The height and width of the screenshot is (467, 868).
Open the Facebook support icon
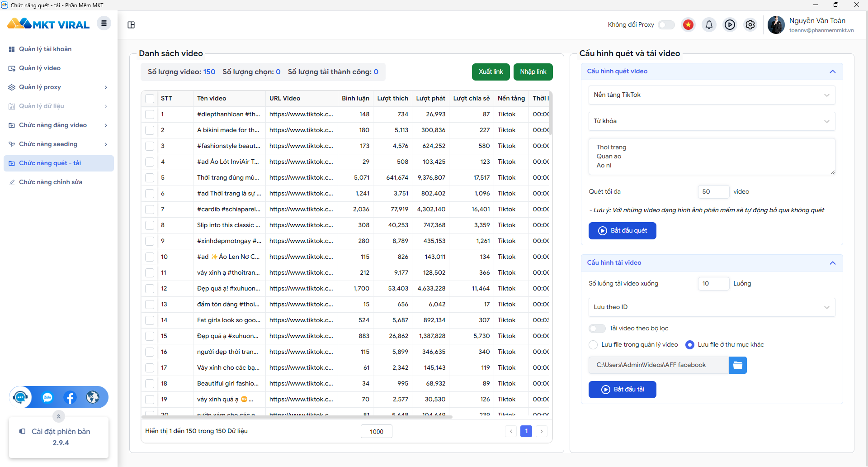70,397
